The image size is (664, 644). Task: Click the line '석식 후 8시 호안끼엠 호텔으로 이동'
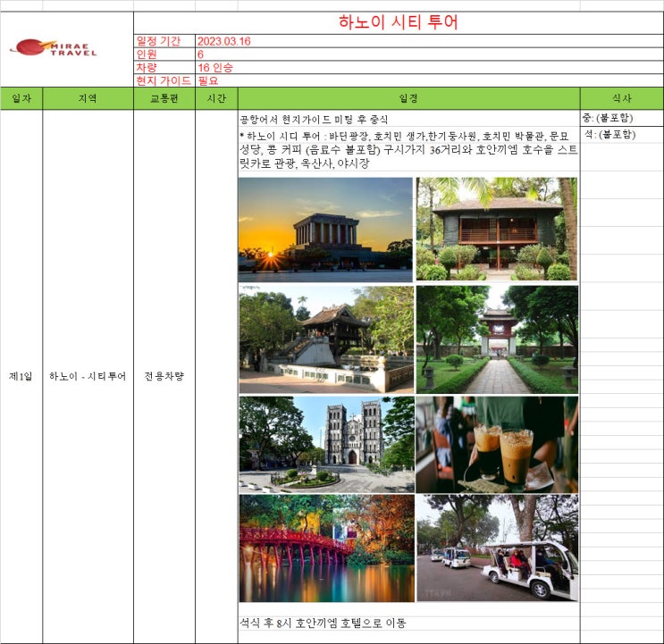click(x=323, y=623)
